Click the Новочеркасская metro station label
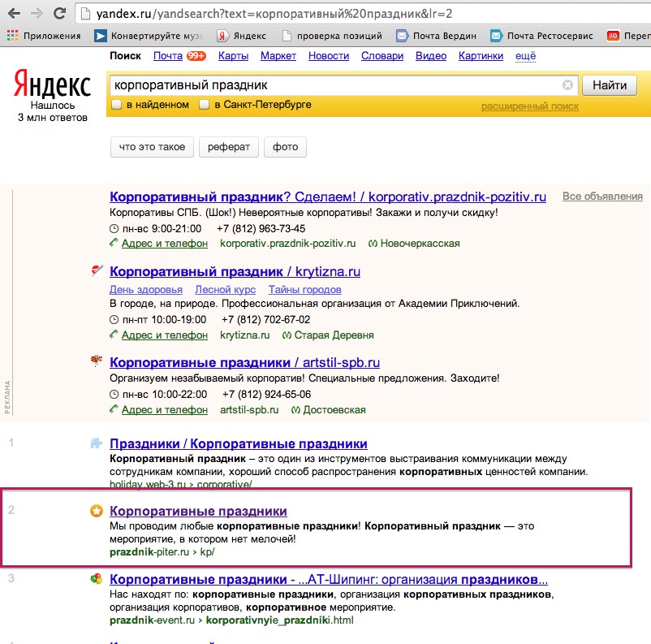 click(x=420, y=244)
